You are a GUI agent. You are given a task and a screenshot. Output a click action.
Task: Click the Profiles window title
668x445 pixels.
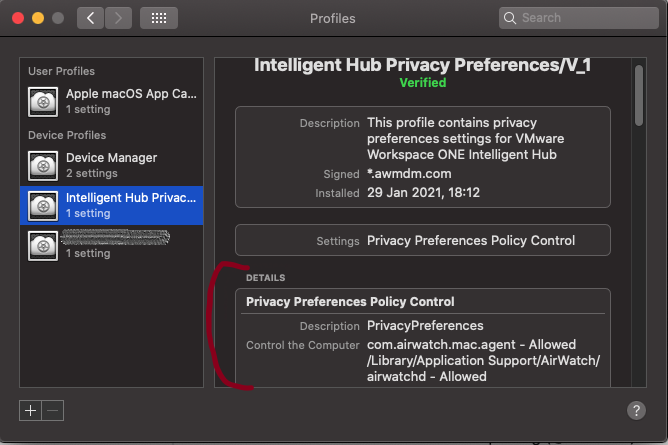click(333, 18)
